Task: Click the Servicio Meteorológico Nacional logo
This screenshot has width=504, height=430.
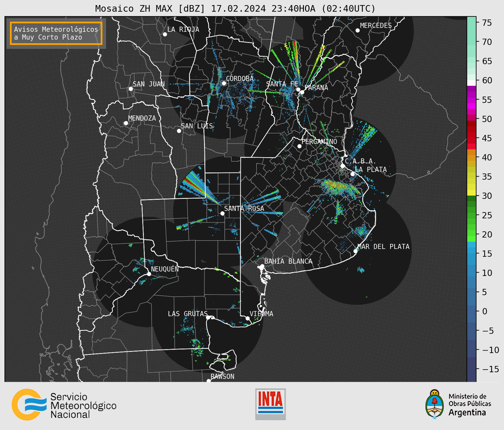Action: click(64, 405)
